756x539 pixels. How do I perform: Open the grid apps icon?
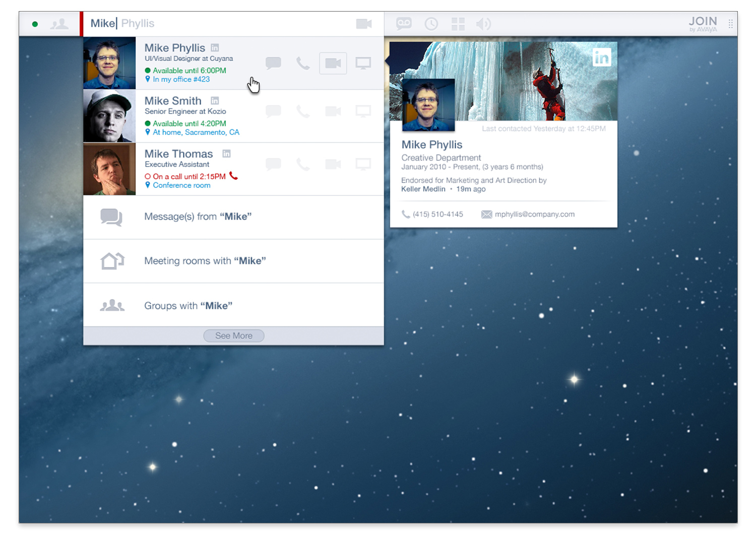tap(458, 24)
